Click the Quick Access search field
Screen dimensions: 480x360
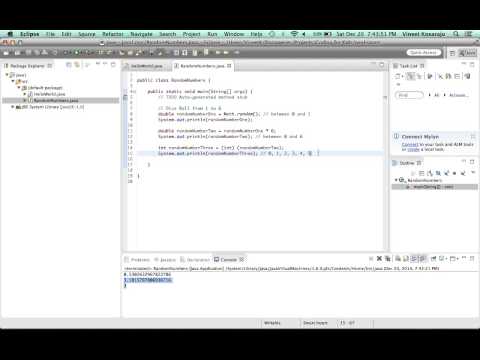[424, 53]
